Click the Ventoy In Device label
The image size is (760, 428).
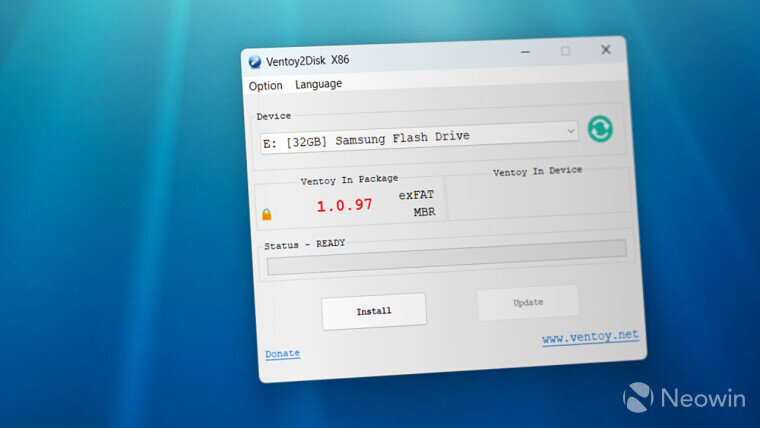click(x=538, y=171)
